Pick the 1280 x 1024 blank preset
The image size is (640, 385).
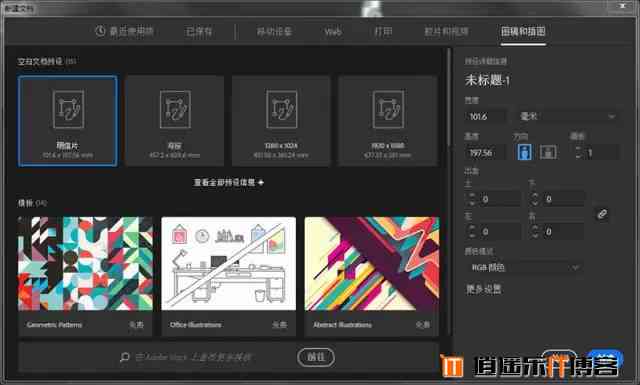pos(281,121)
